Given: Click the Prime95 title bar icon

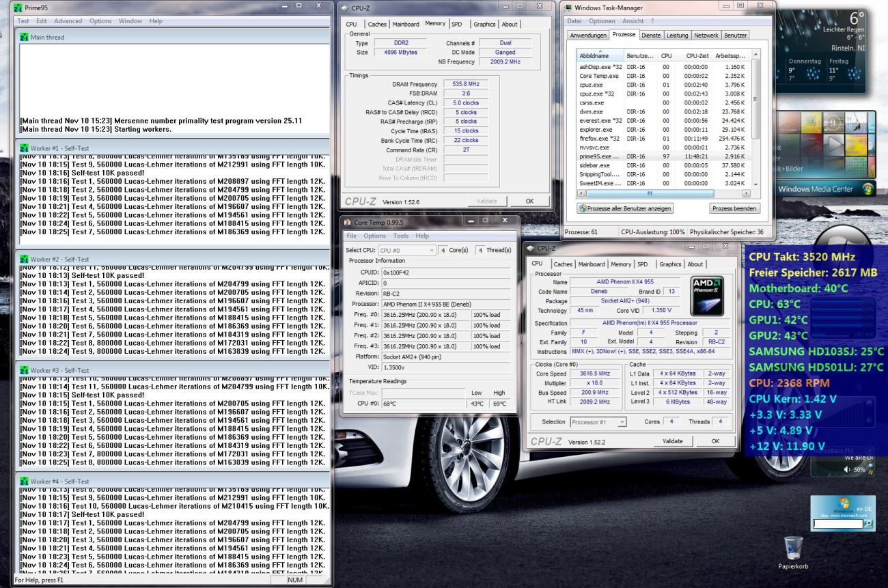Looking at the screenshot, I should (x=18, y=8).
